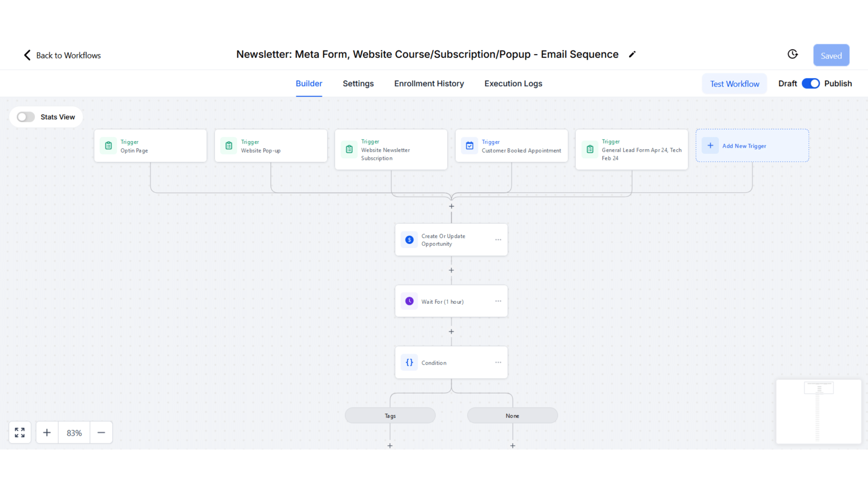Zoom out with the minus icon

101,432
